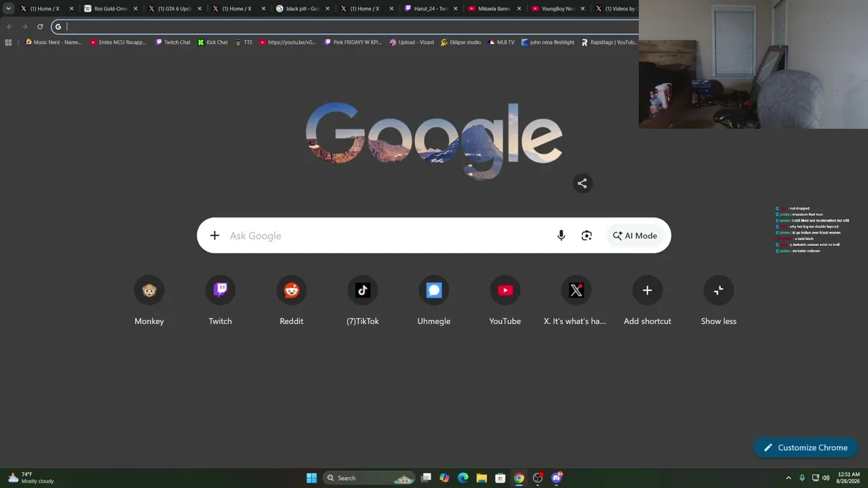Click the plus icon in the search box
This screenshot has width=868, height=488.
coord(214,236)
